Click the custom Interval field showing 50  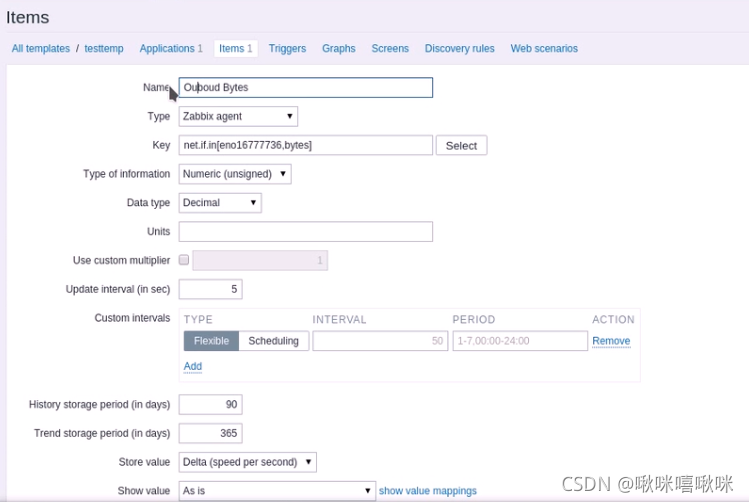(x=380, y=341)
